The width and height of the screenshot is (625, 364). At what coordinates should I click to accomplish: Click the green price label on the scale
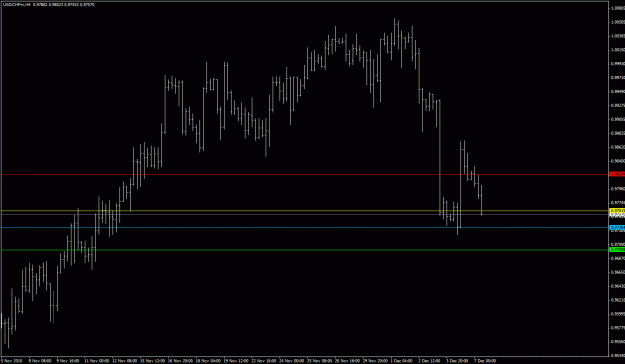617,250
